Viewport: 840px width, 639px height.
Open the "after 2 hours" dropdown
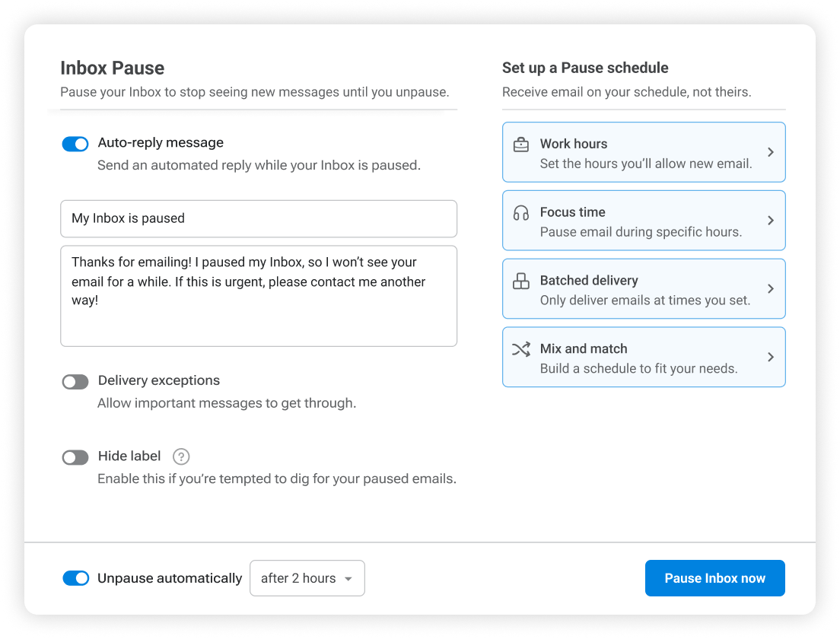(307, 578)
